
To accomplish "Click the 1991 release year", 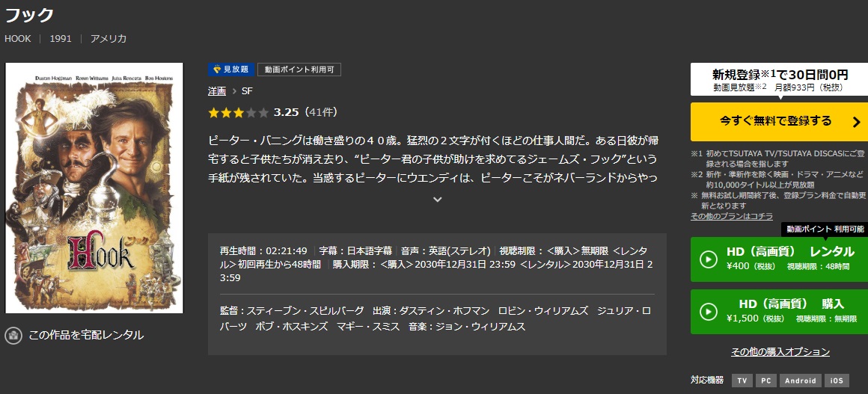I will point(61,39).
